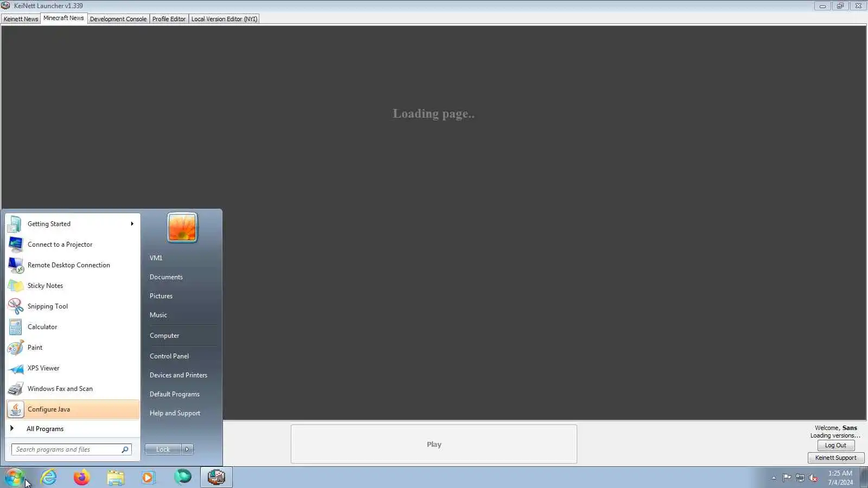This screenshot has height=488, width=868.
Task: Click the Configure Java icon
Action: (x=15, y=409)
